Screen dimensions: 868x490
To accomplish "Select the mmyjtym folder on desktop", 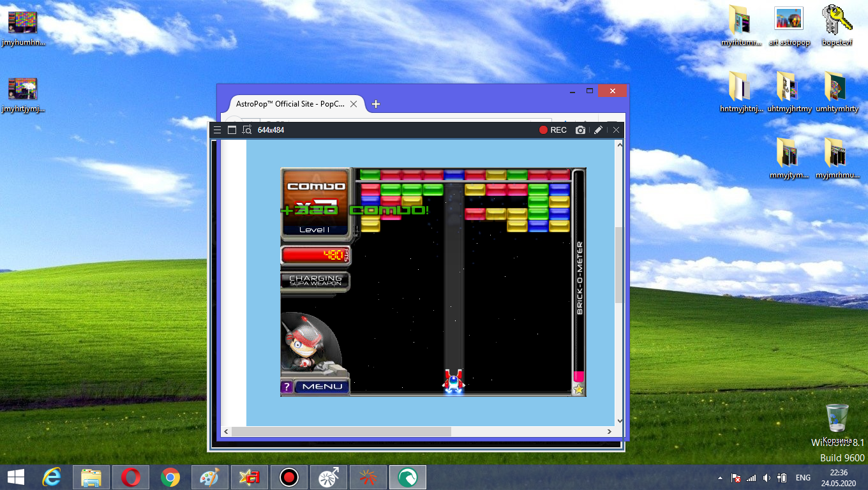I will point(789,158).
